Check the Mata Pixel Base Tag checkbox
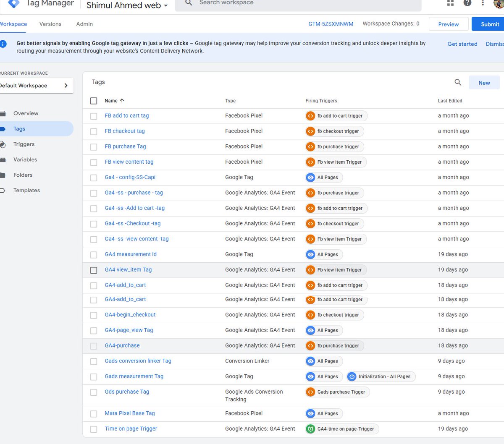Image resolution: width=504 pixels, height=444 pixels. click(x=94, y=414)
